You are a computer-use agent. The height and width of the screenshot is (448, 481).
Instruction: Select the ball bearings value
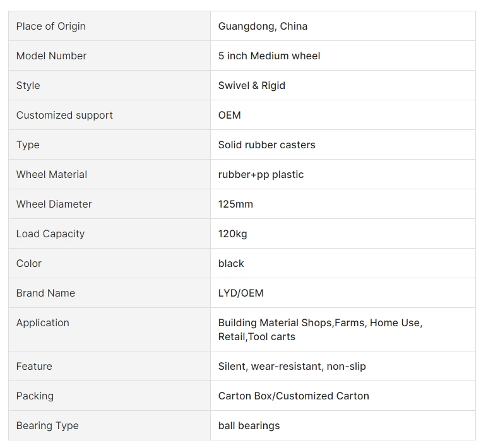tap(249, 426)
